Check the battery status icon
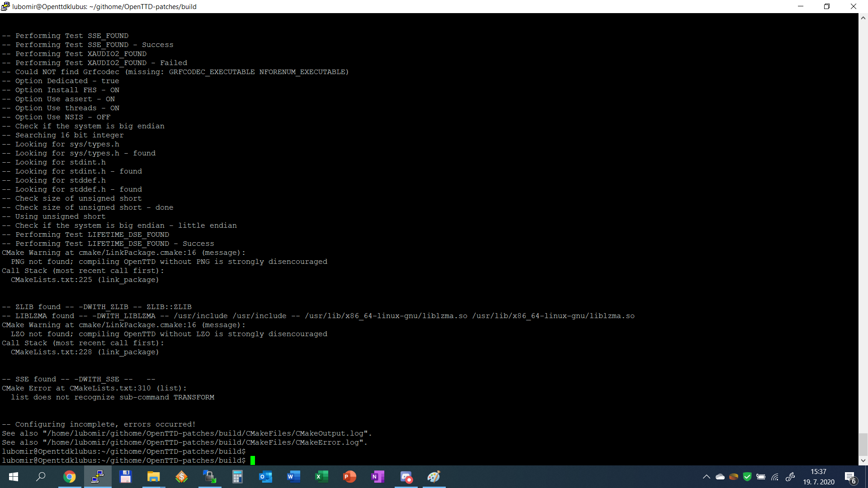This screenshot has height=488, width=868. click(761, 477)
